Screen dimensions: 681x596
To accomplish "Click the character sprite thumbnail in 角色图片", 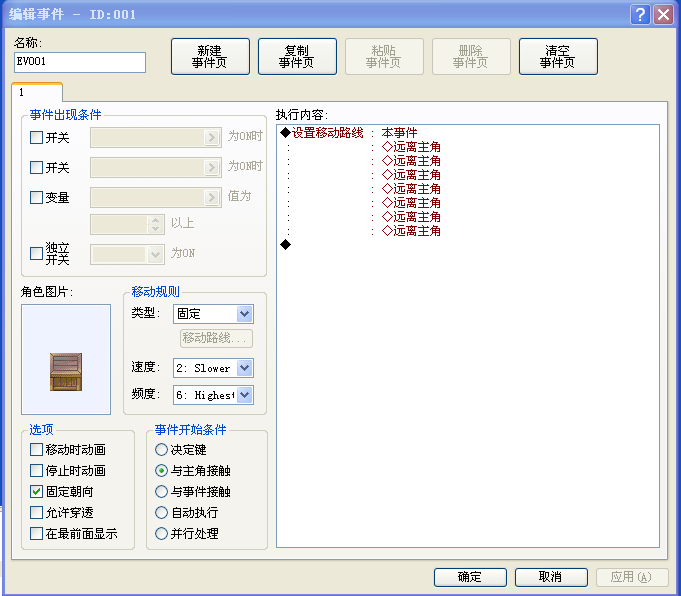I will pos(66,359).
